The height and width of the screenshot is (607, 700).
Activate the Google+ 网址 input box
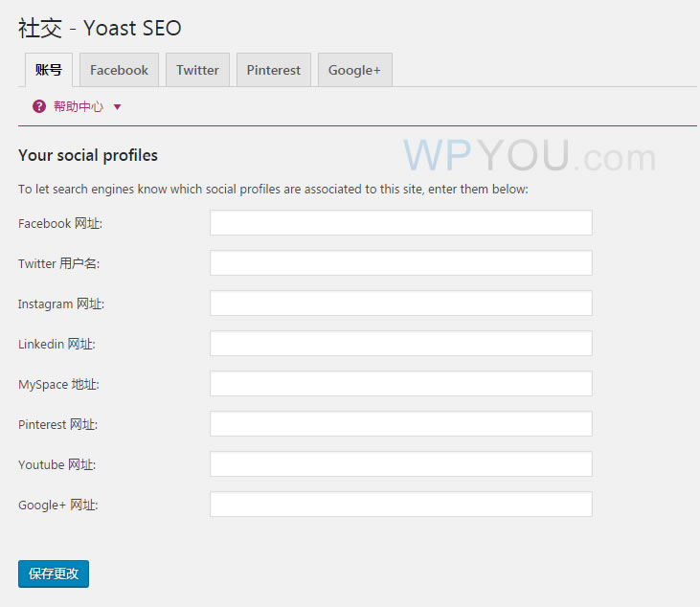(x=401, y=504)
